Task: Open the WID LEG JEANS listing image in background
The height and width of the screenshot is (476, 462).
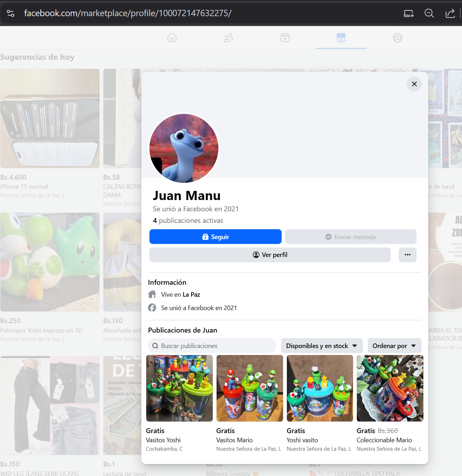Action: click(x=50, y=405)
